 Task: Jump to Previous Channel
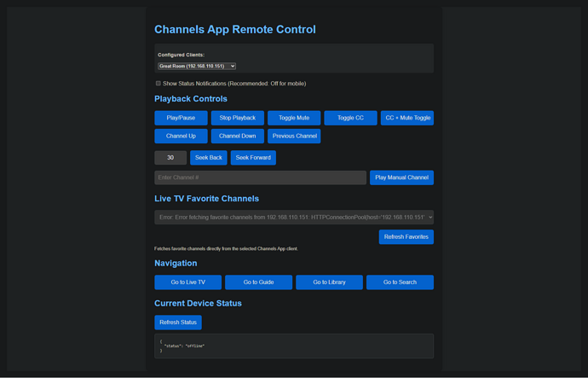point(294,136)
